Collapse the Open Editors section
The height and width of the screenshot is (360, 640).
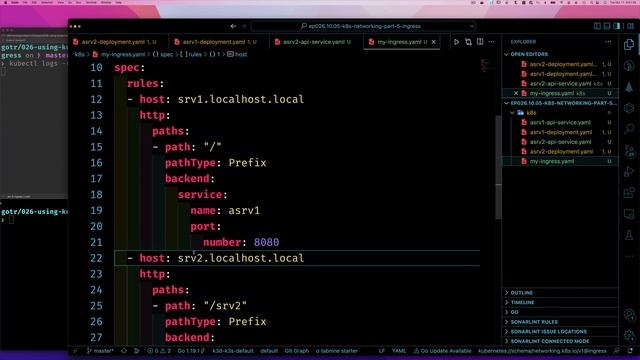[x=560, y=54]
